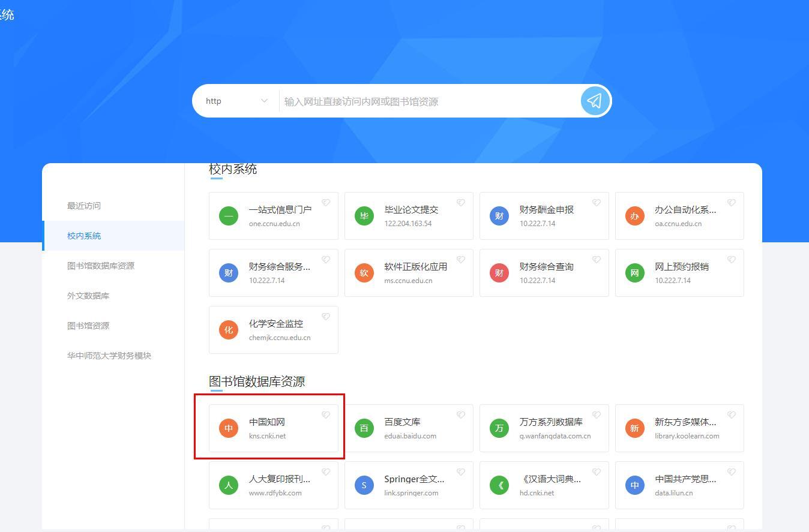This screenshot has height=532, width=809.
Task: Click the blue S icon for Springer
Action: (x=364, y=485)
